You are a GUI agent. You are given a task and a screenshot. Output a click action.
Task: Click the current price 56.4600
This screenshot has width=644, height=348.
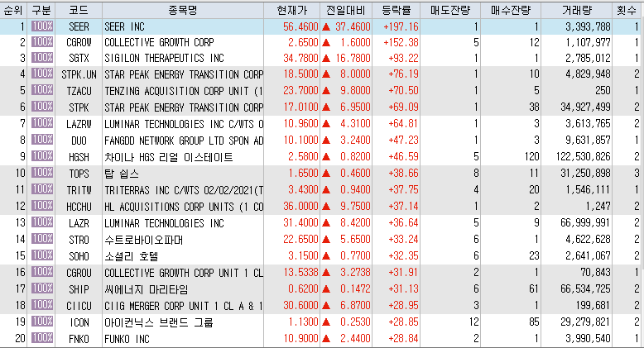coord(300,26)
